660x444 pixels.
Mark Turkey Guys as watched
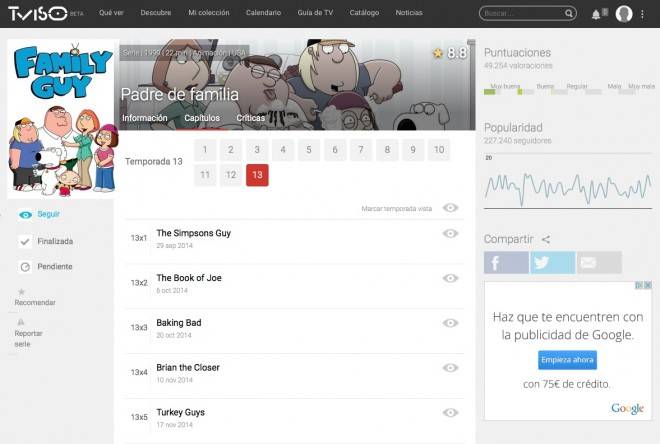[x=450, y=413]
